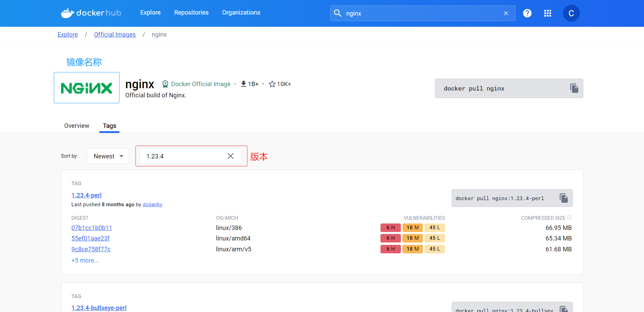Open the user account avatar C
The image size is (644, 312).
571,13
